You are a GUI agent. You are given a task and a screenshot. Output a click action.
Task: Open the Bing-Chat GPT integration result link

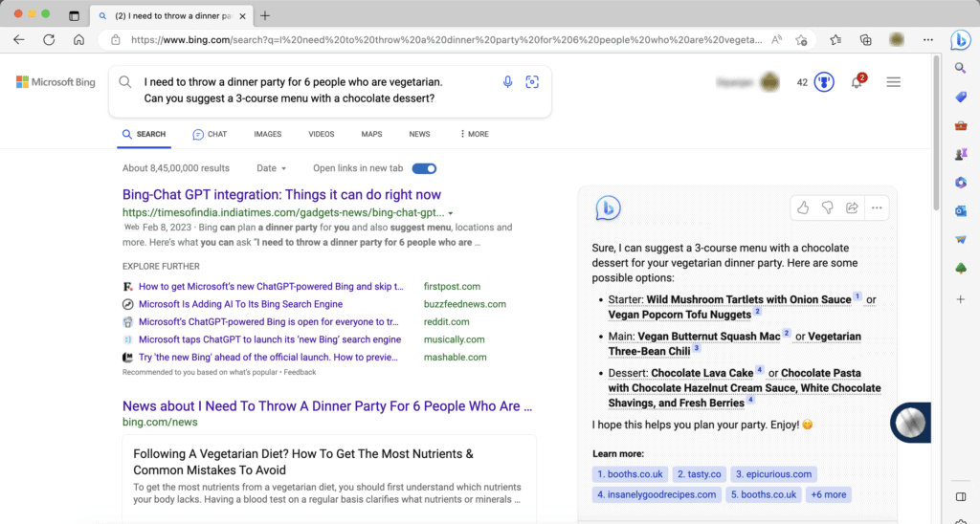click(281, 194)
